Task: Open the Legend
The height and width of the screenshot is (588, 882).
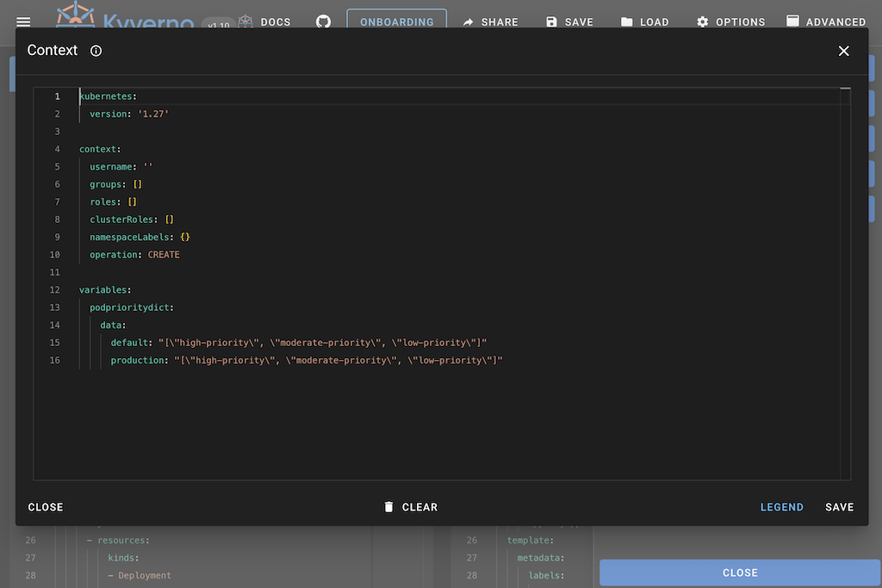Action: [781, 507]
